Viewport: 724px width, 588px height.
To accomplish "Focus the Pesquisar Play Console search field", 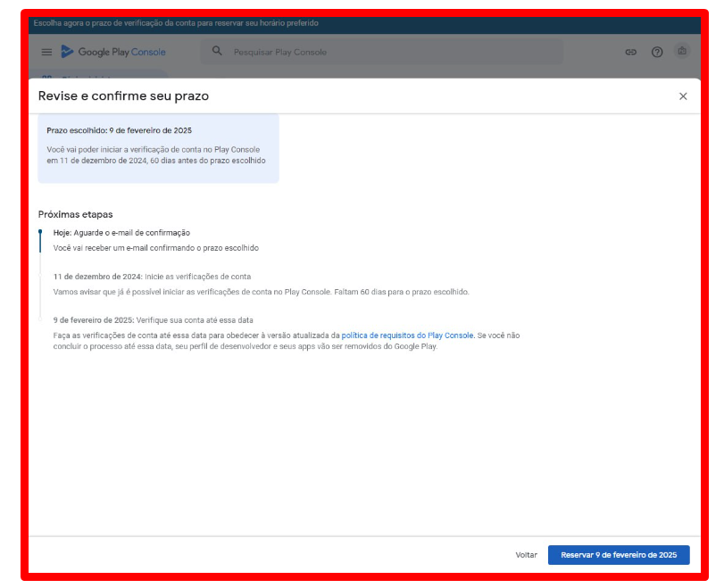I will point(384,53).
